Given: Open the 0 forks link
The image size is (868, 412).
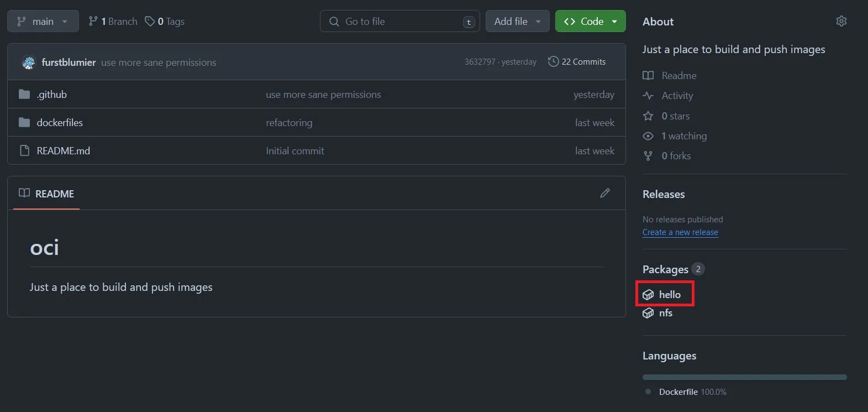Looking at the screenshot, I should tap(676, 156).
